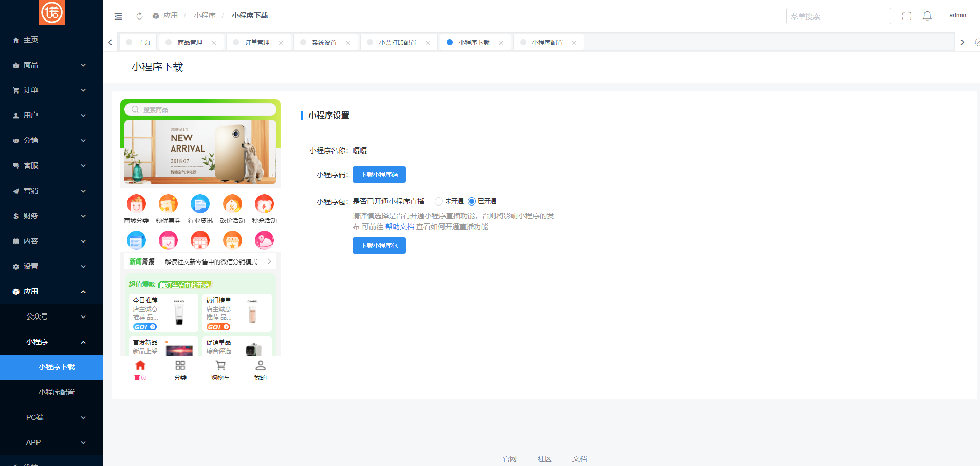Open notifications via the bell icon

[927, 15]
